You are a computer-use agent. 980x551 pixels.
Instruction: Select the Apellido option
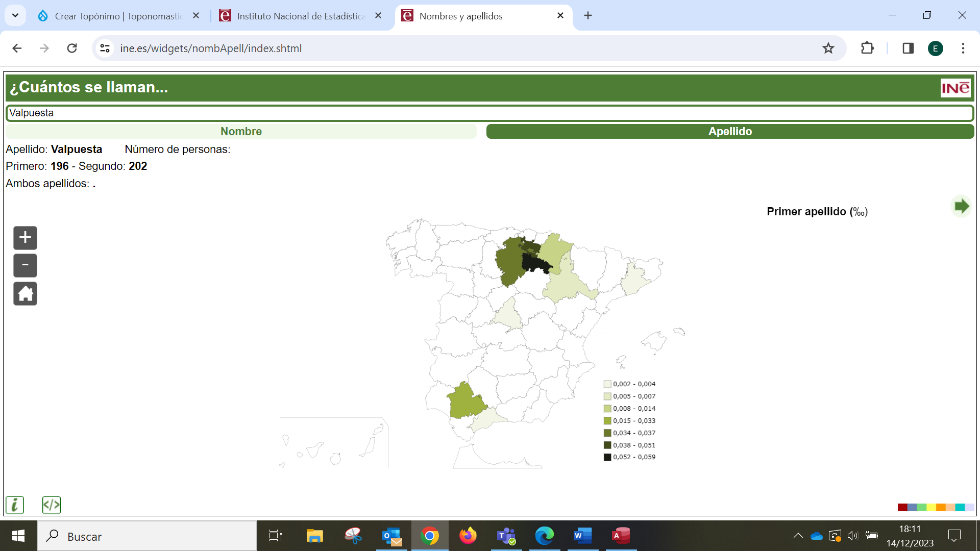(x=730, y=132)
